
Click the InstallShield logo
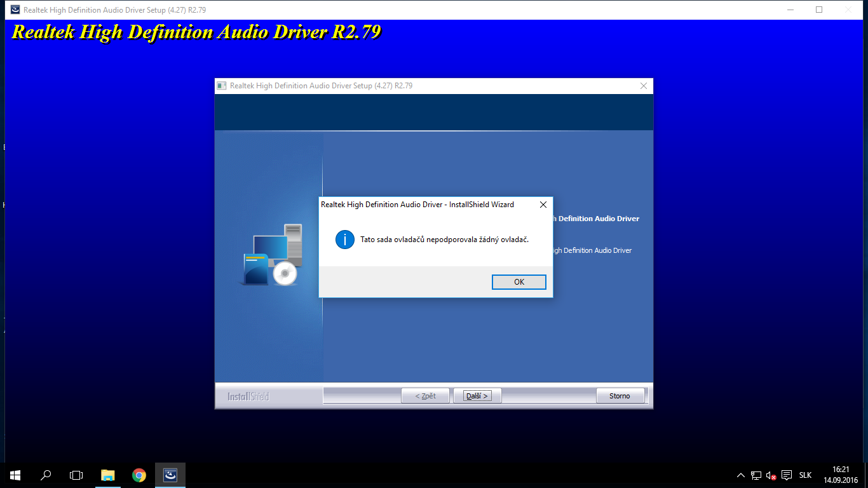click(x=248, y=396)
